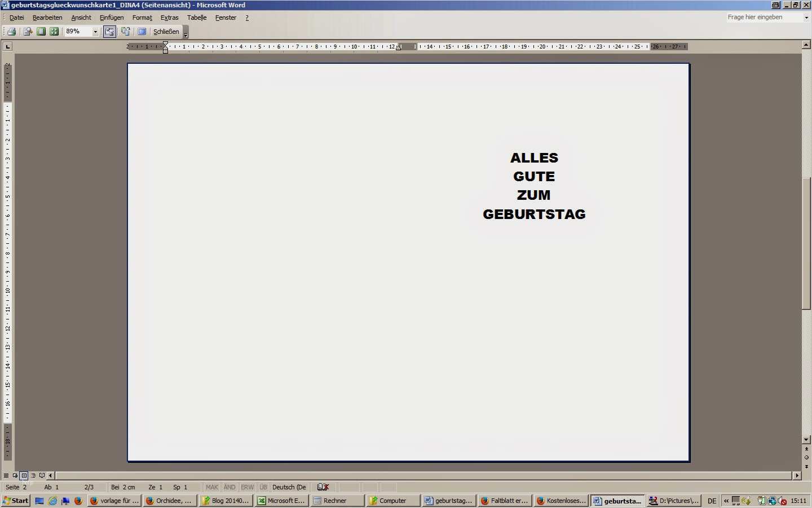This screenshot has height=508, width=812.
Task: Toggle ÄND track changes in status bar
Action: 230,487
